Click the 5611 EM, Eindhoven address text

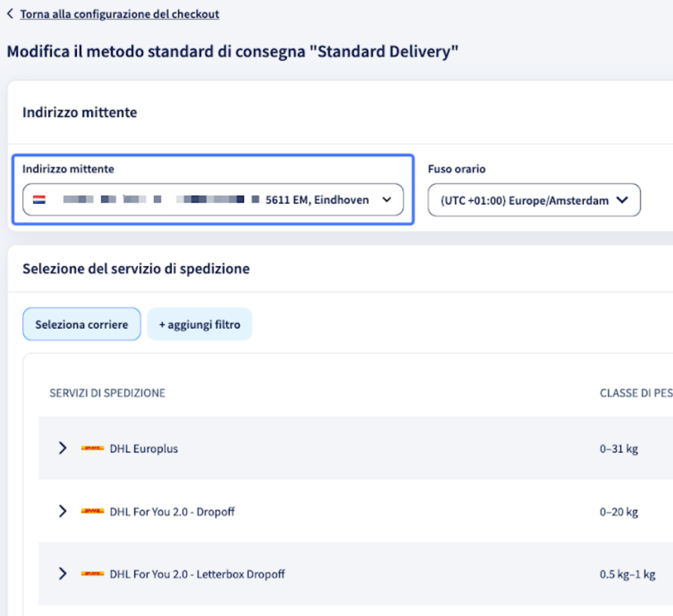[317, 200]
